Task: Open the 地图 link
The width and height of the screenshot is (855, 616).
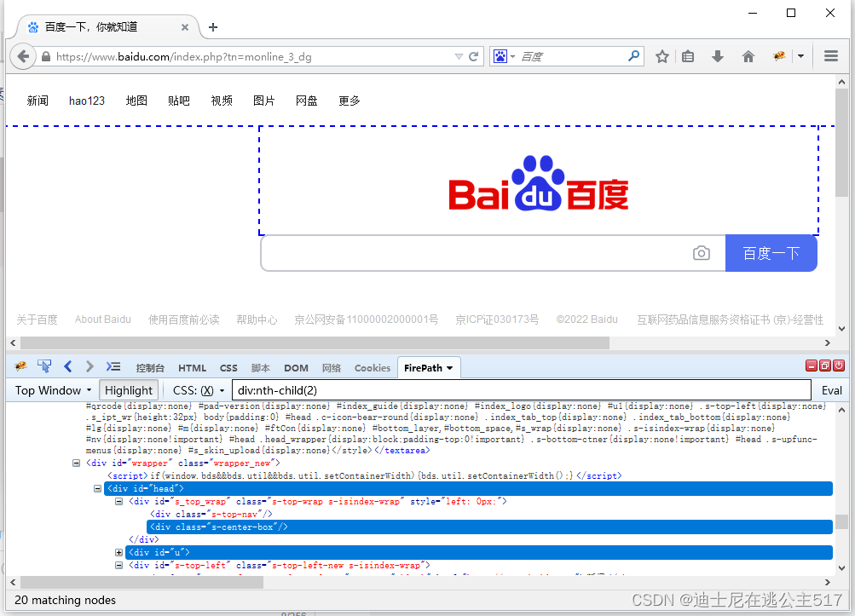Action: click(136, 101)
